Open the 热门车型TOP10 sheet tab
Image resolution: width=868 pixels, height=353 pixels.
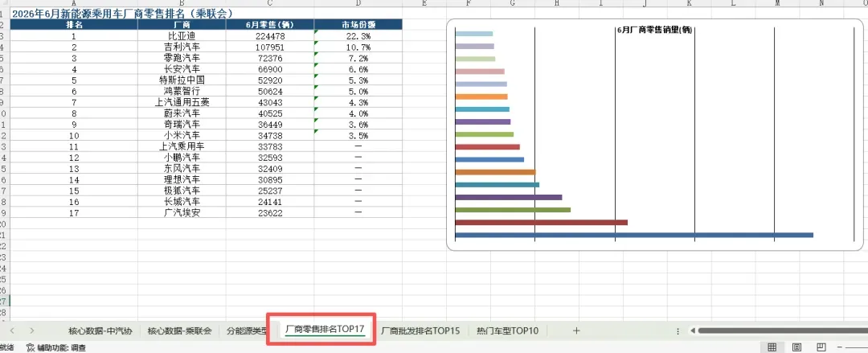click(x=508, y=330)
